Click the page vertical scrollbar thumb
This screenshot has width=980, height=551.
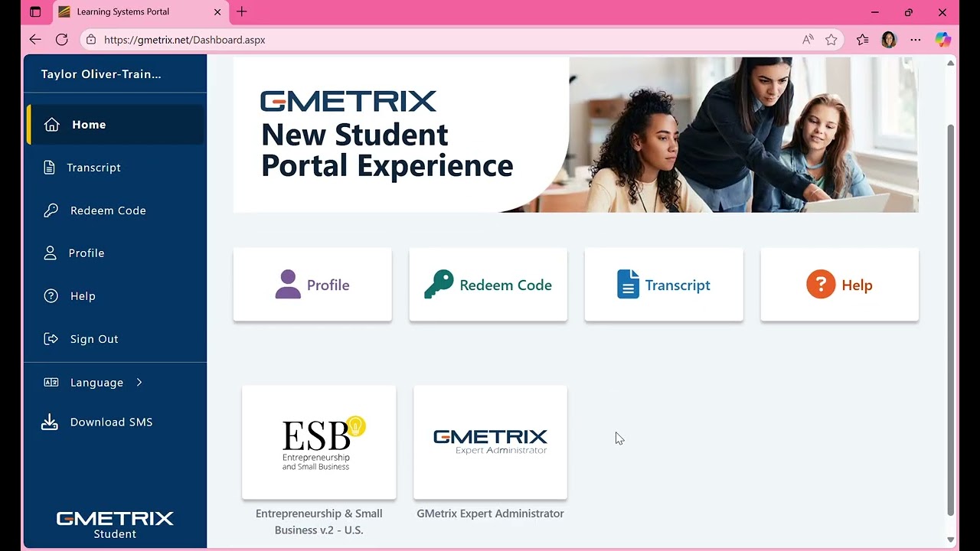[x=951, y=319]
